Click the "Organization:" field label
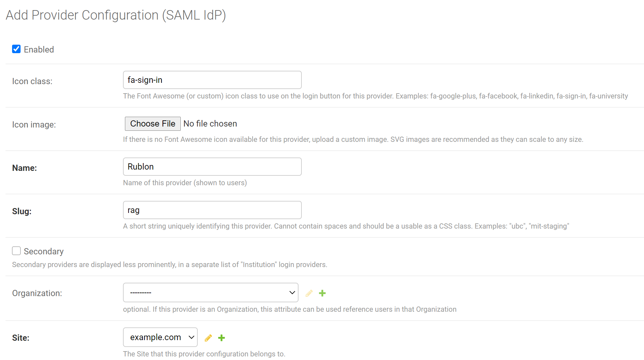 pos(37,293)
